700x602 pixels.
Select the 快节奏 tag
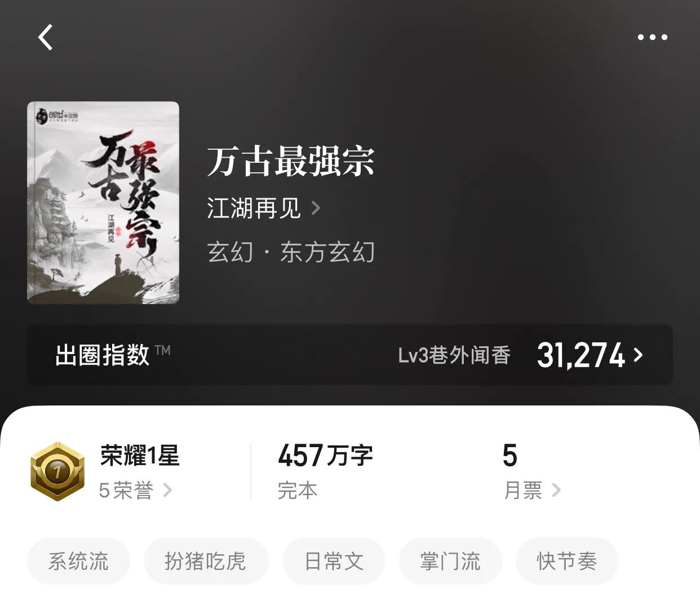(567, 561)
